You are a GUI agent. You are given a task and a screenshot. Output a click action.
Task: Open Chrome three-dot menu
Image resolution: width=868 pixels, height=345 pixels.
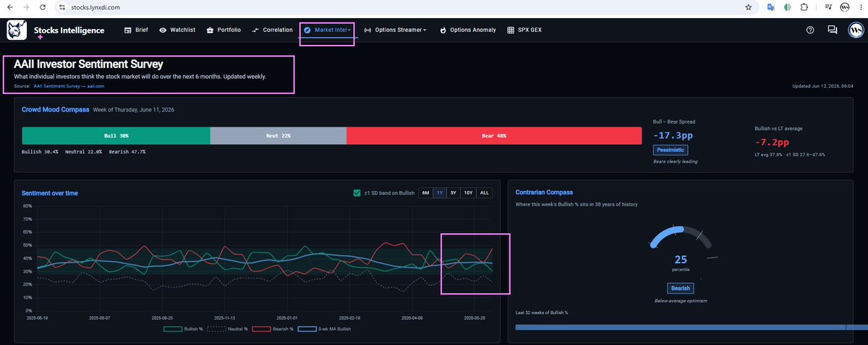[x=859, y=7]
